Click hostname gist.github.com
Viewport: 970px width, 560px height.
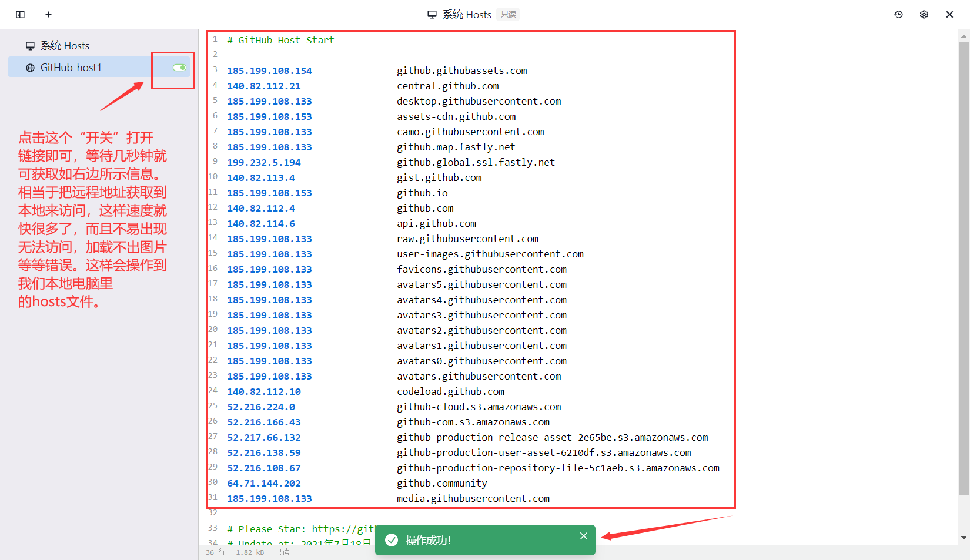pos(439,177)
